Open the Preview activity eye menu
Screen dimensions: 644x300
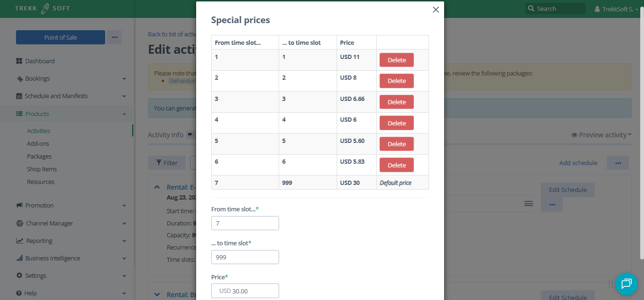tap(601, 135)
